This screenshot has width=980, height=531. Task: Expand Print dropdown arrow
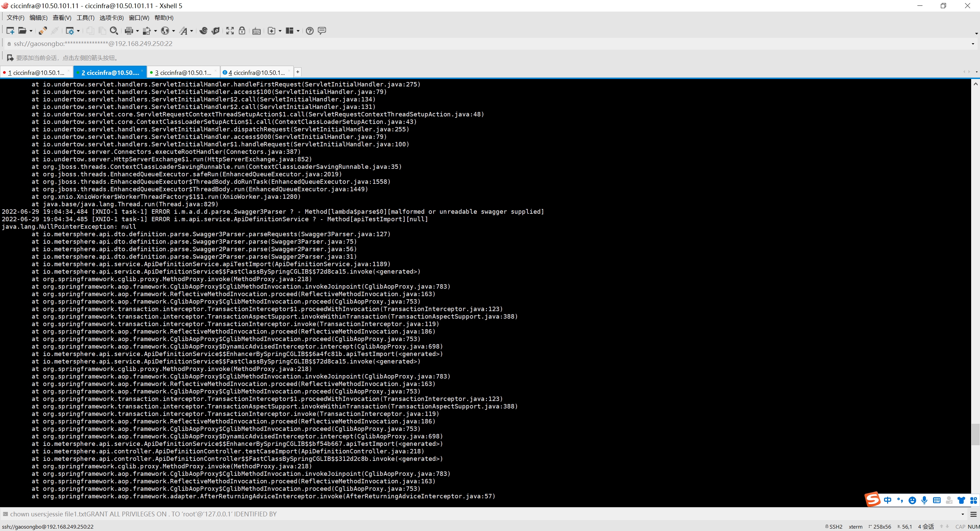point(137,31)
